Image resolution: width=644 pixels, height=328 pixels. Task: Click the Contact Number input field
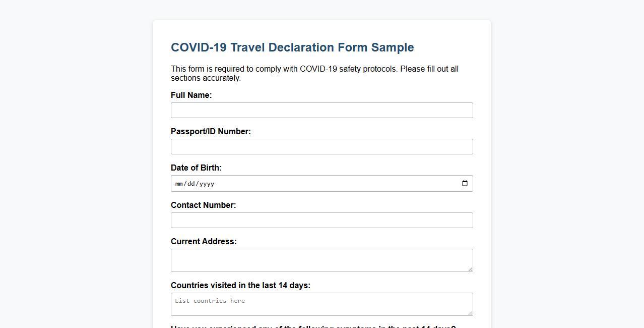pyautogui.click(x=321, y=220)
